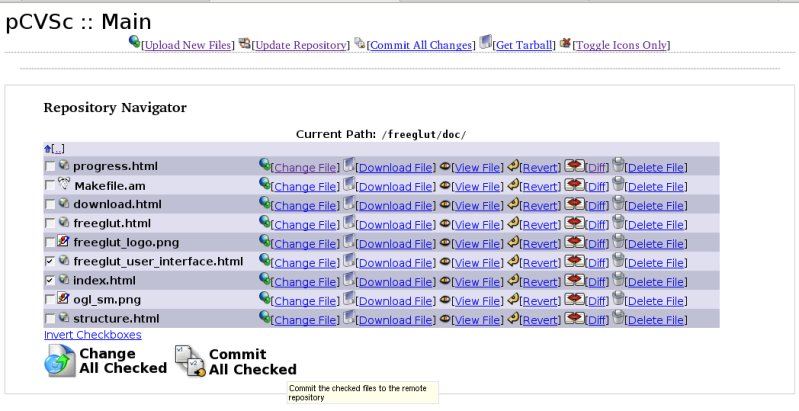
Task: Click the trash icon for Makefile.am
Action: [618, 184]
